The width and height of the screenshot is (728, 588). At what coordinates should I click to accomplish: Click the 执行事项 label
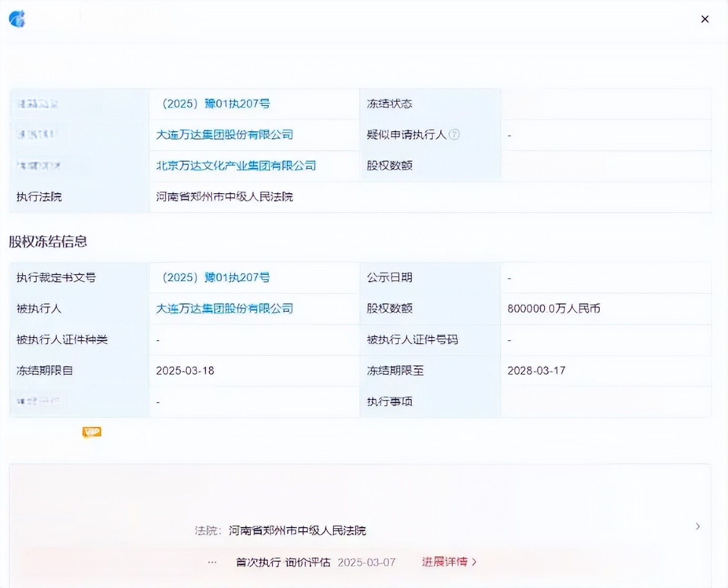[x=390, y=402]
